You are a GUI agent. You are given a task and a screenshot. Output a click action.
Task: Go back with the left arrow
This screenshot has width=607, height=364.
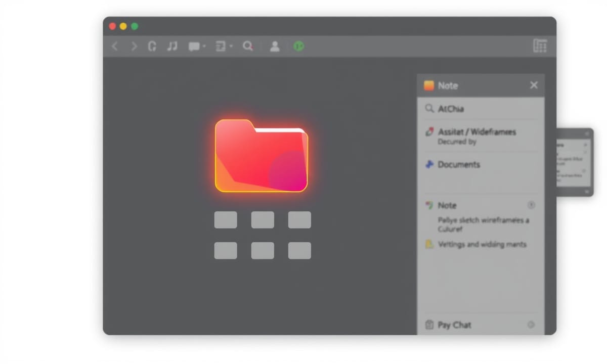point(115,47)
